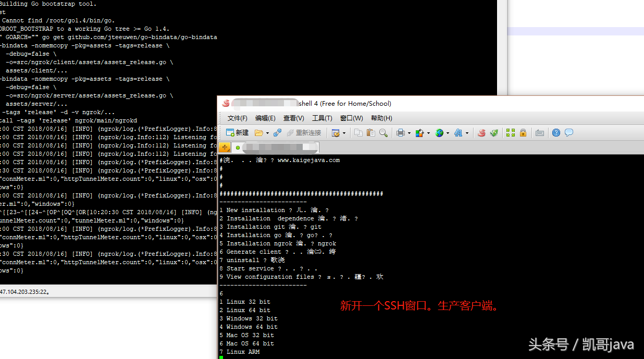Click the speech bubble feedback icon
The width and height of the screenshot is (644, 359).
click(569, 133)
